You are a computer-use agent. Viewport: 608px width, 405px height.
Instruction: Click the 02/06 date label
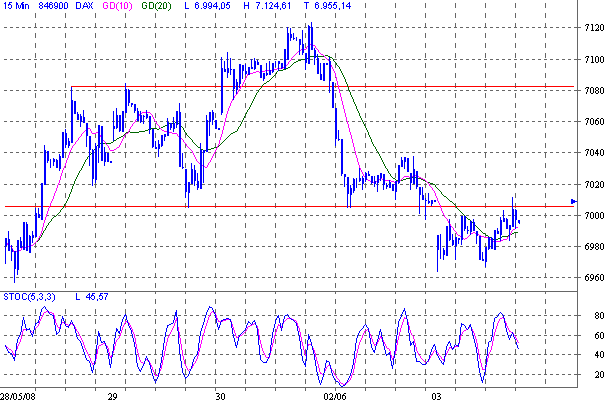coord(335,397)
